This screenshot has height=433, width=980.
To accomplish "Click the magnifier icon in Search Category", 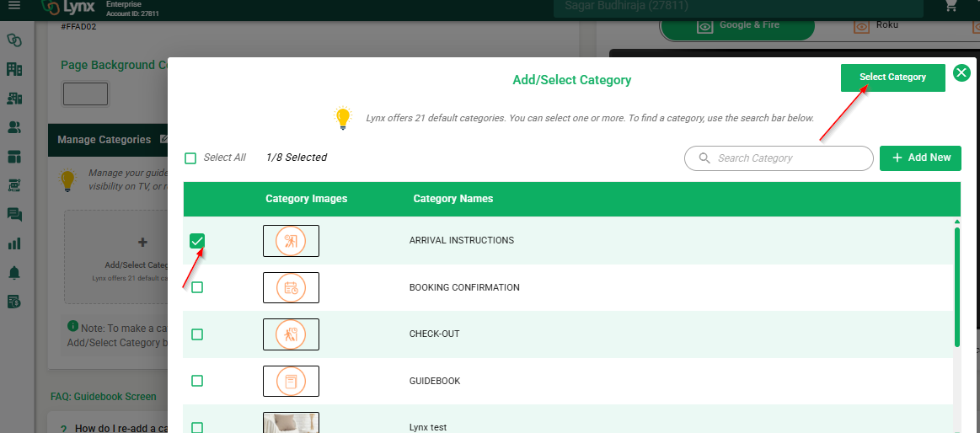I will pyautogui.click(x=704, y=158).
